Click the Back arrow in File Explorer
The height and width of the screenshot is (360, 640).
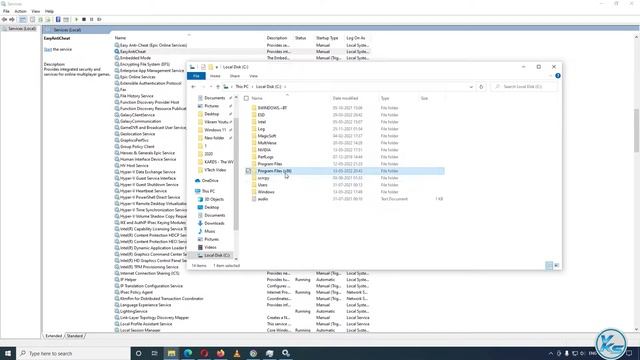(x=193, y=87)
